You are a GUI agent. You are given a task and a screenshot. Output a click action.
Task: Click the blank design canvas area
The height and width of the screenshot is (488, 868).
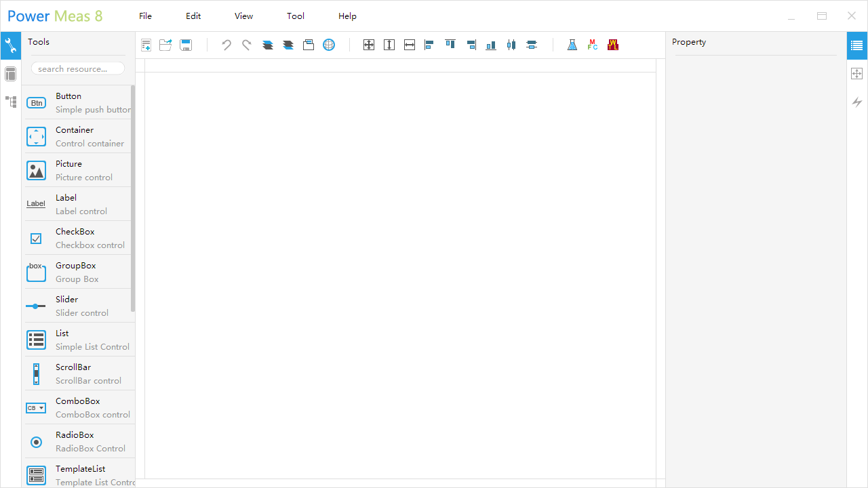coord(400,274)
